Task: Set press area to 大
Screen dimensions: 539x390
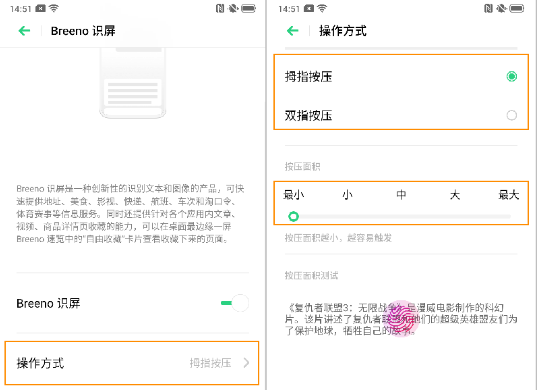Action: tap(455, 195)
